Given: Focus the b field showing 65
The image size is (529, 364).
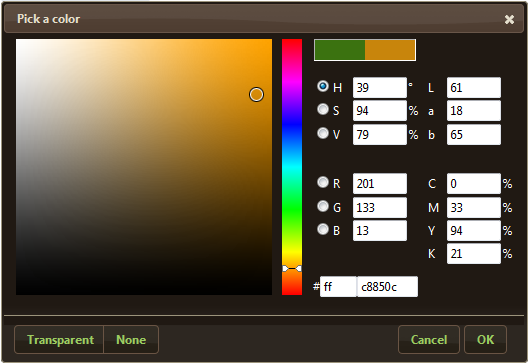Looking at the screenshot, I should pyautogui.click(x=474, y=135).
